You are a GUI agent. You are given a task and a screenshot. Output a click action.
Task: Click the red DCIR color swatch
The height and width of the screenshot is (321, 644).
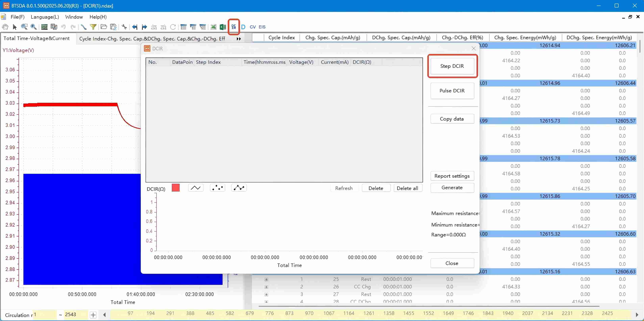[176, 188]
